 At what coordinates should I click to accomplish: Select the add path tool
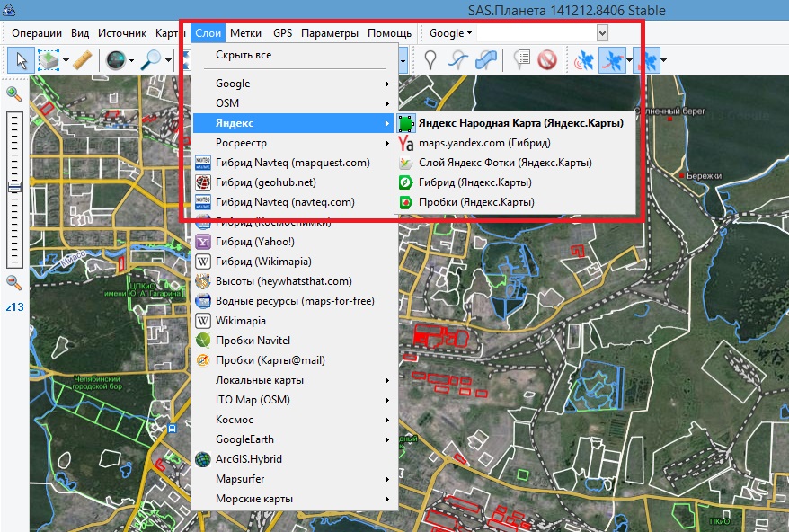[x=457, y=60]
